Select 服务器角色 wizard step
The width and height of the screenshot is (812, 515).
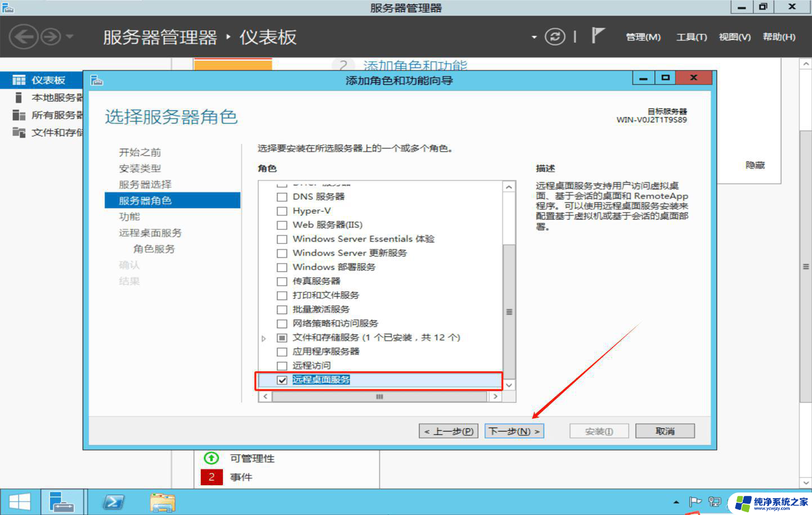point(172,201)
